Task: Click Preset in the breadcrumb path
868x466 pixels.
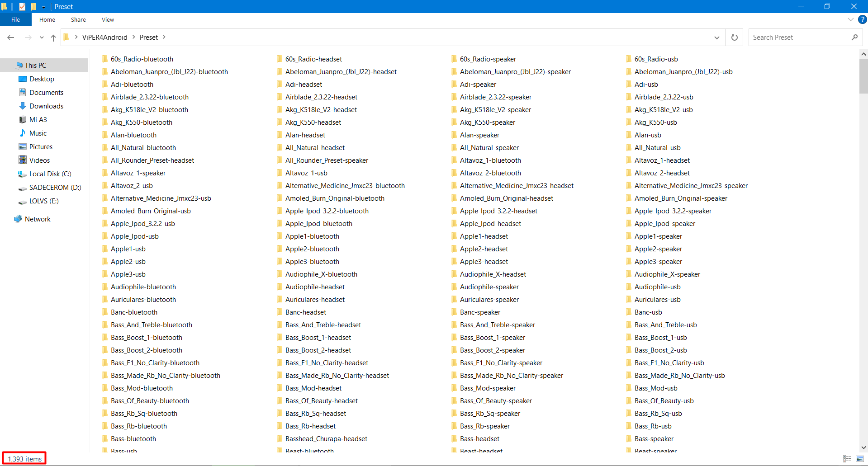Action: pos(149,38)
